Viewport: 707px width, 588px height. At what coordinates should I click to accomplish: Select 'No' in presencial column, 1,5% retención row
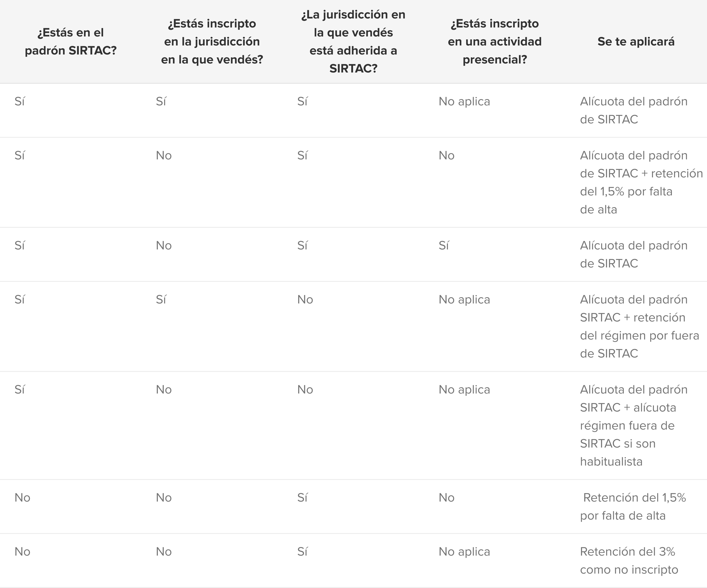(446, 498)
